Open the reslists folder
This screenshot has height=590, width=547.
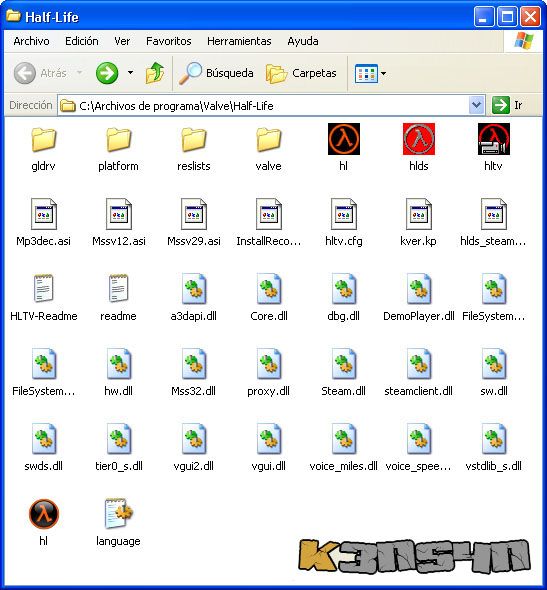(194, 140)
